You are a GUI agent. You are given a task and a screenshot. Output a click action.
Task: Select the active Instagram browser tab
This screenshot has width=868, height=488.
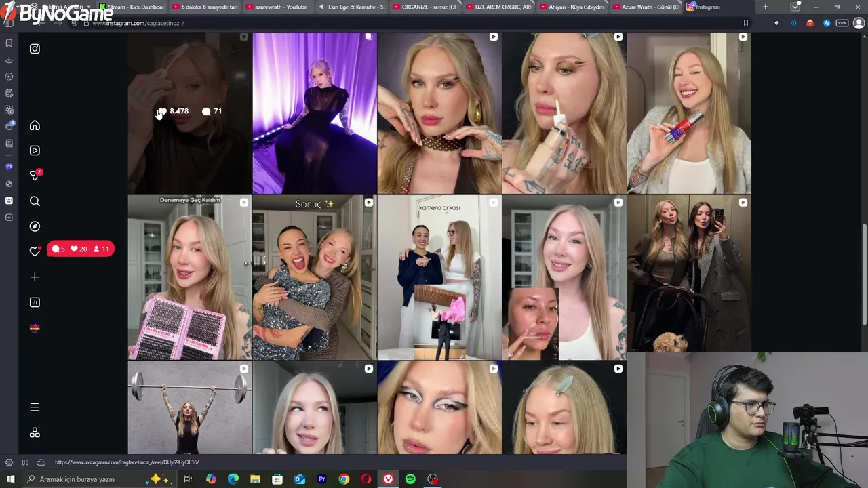(x=717, y=7)
